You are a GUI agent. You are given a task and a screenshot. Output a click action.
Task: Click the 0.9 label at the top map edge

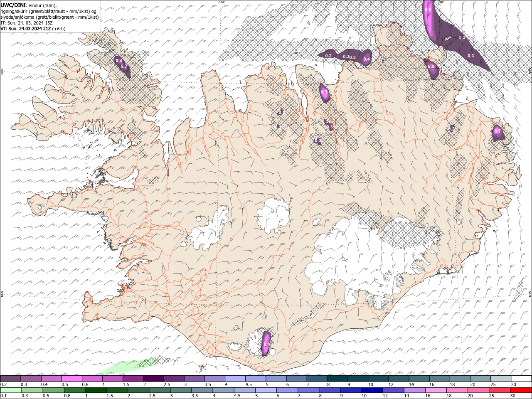(427, 9)
